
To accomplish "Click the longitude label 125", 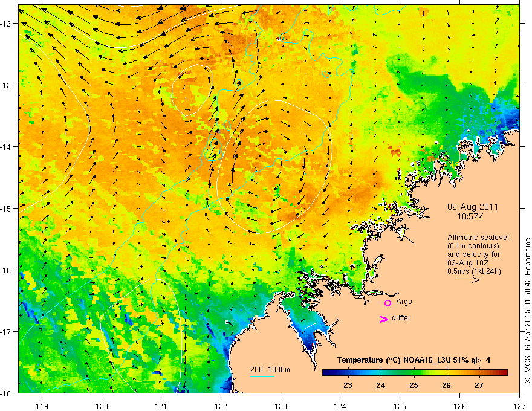I will pos(400,406).
